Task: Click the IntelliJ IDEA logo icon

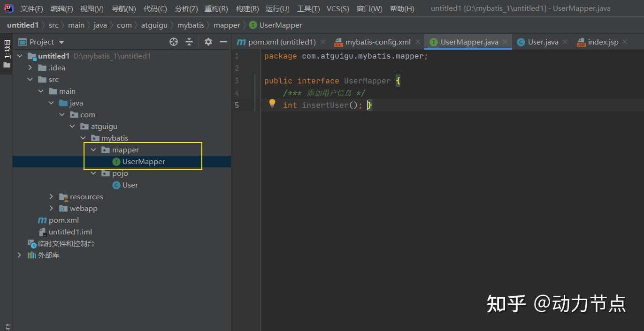Action: [8, 8]
